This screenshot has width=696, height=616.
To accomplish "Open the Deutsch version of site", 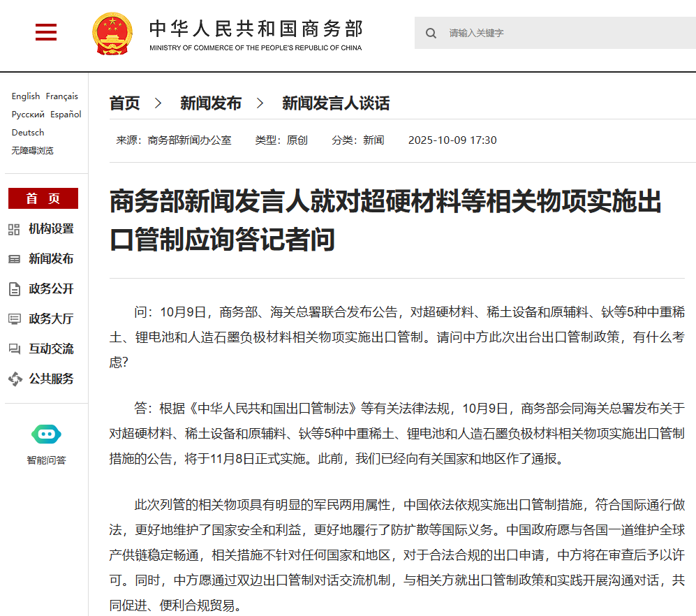I will 28,133.
